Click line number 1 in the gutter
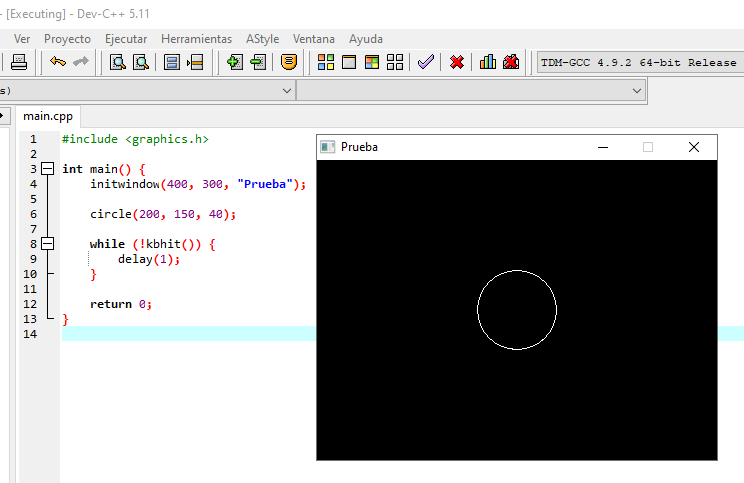744x483 pixels. pyautogui.click(x=33, y=139)
